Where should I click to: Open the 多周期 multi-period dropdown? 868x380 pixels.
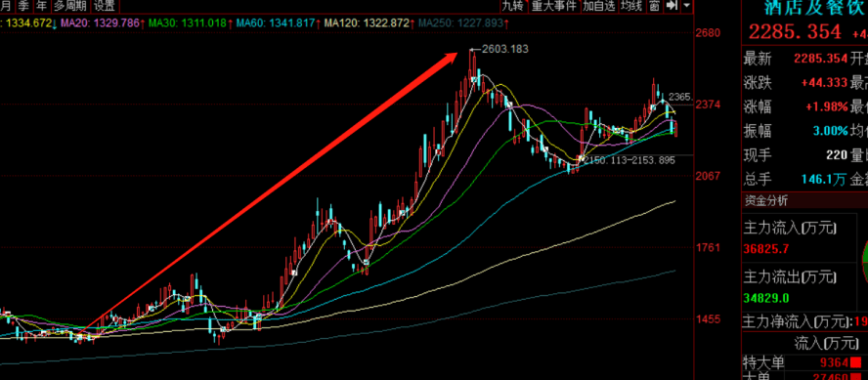tap(69, 6)
